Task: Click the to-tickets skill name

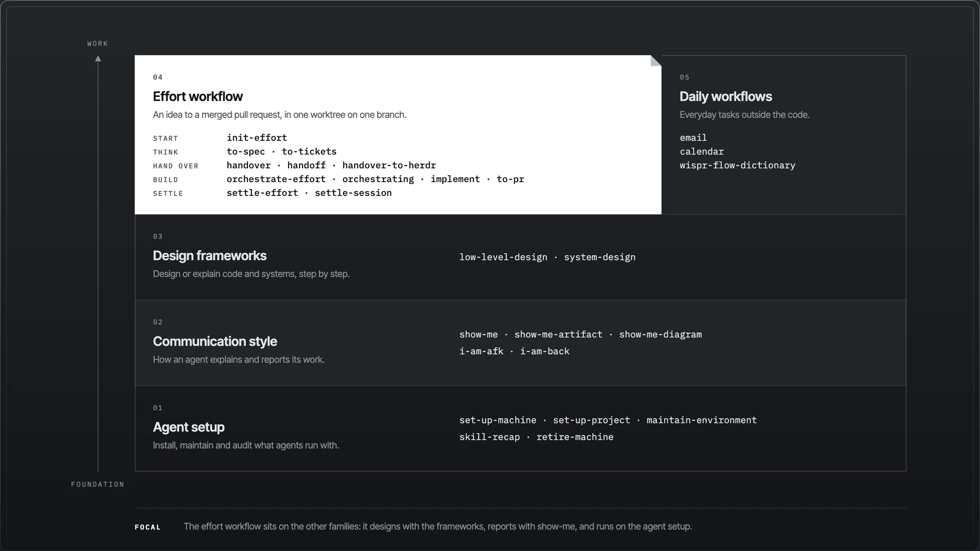Action: coord(309,152)
